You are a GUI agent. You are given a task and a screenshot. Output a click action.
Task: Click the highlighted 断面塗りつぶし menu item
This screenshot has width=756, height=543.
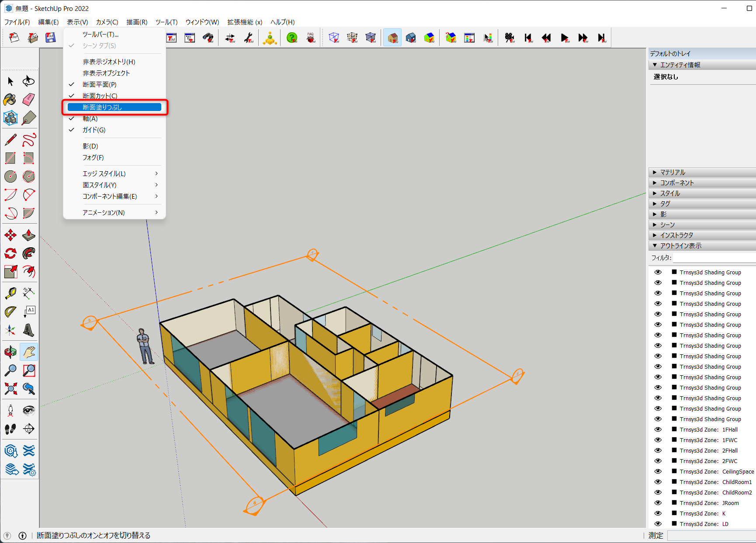(x=115, y=107)
